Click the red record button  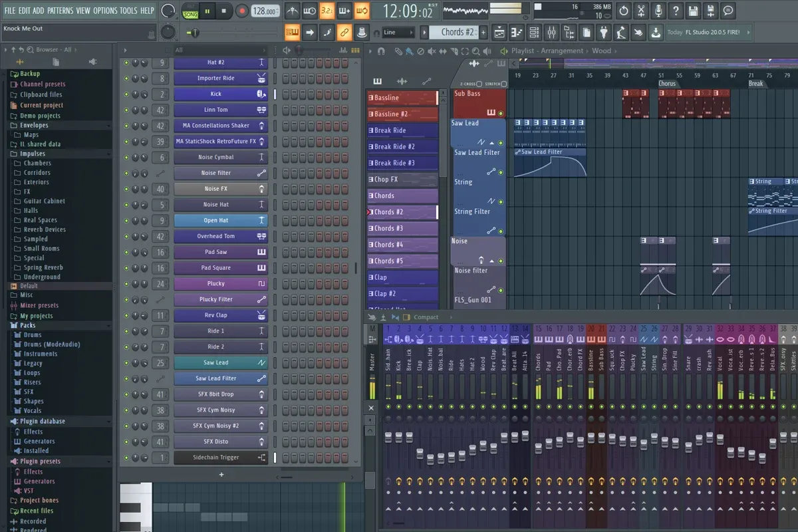[x=242, y=11]
